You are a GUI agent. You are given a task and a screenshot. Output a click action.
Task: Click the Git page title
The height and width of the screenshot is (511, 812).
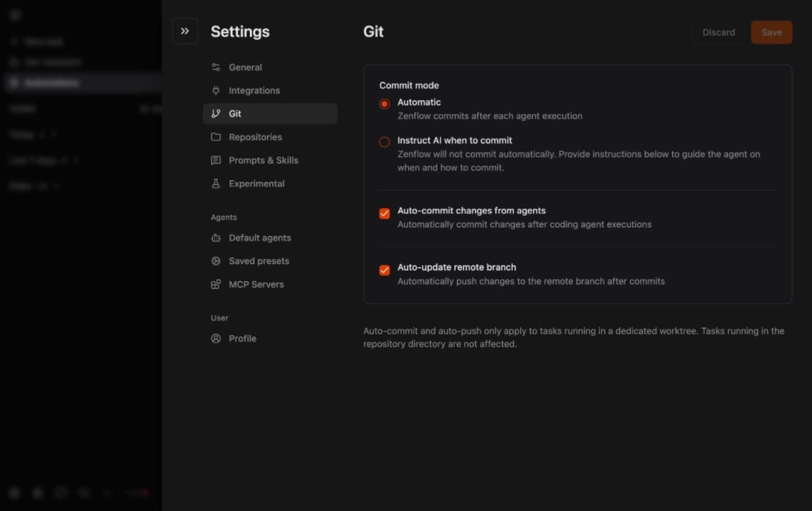[373, 31]
